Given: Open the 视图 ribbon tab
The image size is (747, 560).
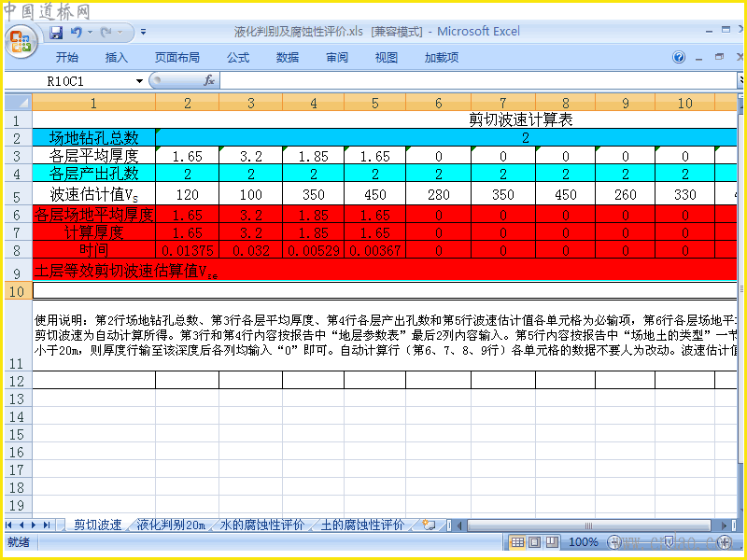Looking at the screenshot, I should [x=386, y=58].
